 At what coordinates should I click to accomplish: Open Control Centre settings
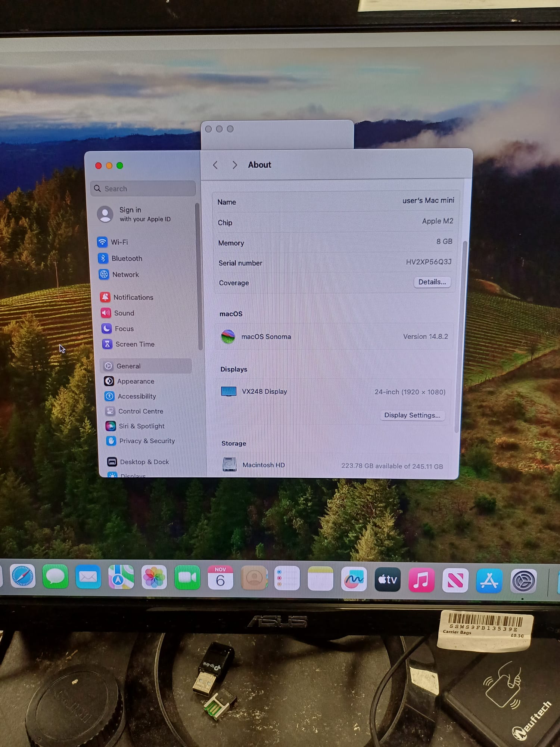point(140,411)
